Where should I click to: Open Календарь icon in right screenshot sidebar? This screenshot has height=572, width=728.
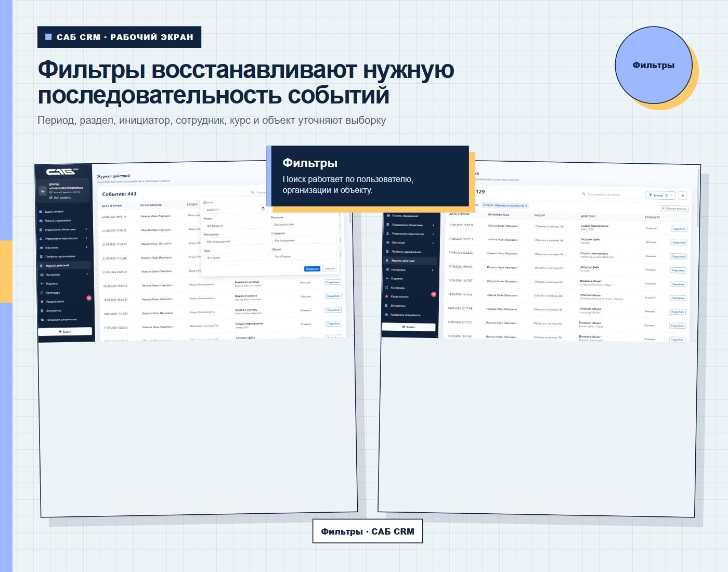pos(387,288)
